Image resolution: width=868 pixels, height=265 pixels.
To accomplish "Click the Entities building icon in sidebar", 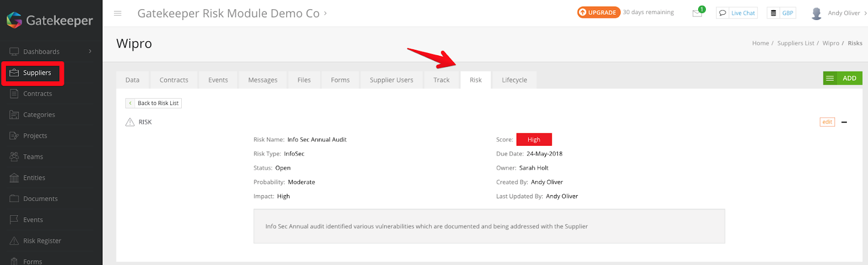I will (14, 178).
